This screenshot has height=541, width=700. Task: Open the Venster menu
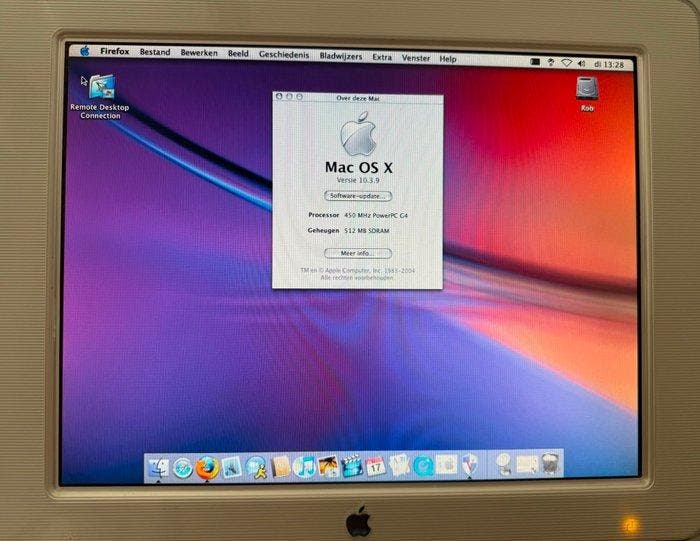click(x=416, y=58)
